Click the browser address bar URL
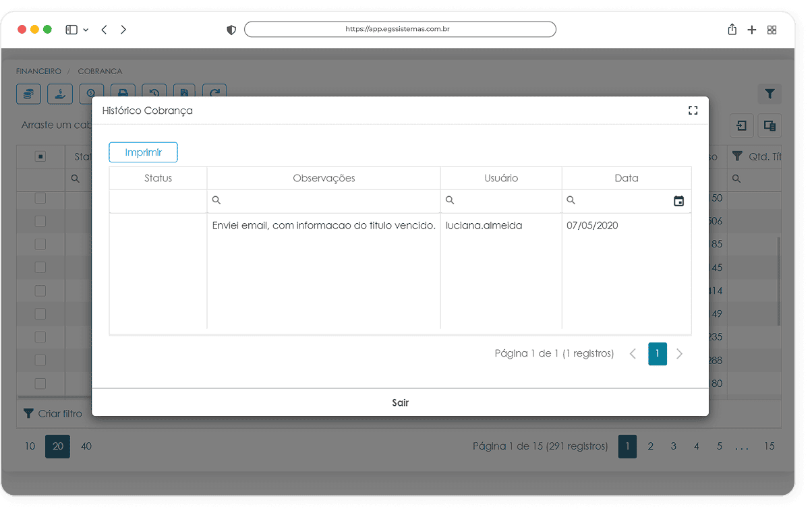The height and width of the screenshot is (513, 812). coord(400,30)
